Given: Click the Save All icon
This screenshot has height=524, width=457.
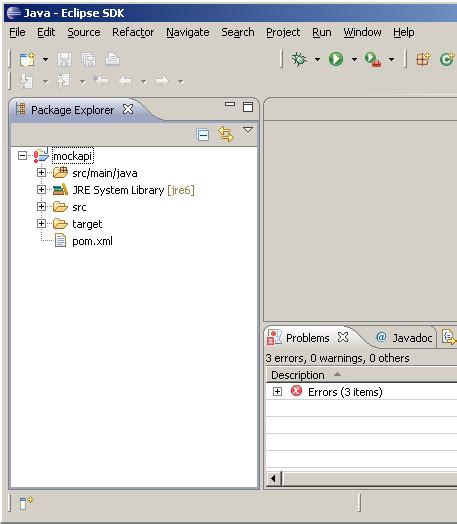Looking at the screenshot, I should (x=89, y=60).
